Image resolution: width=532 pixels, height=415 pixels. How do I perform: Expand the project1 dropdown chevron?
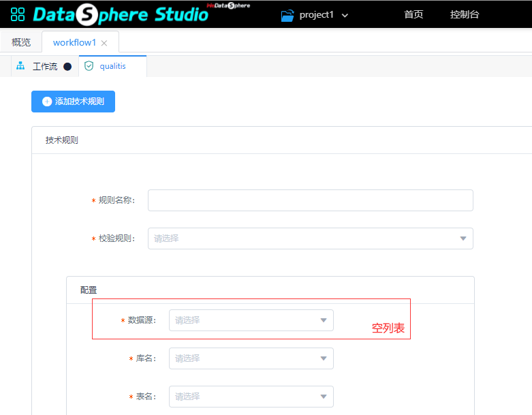pos(345,15)
